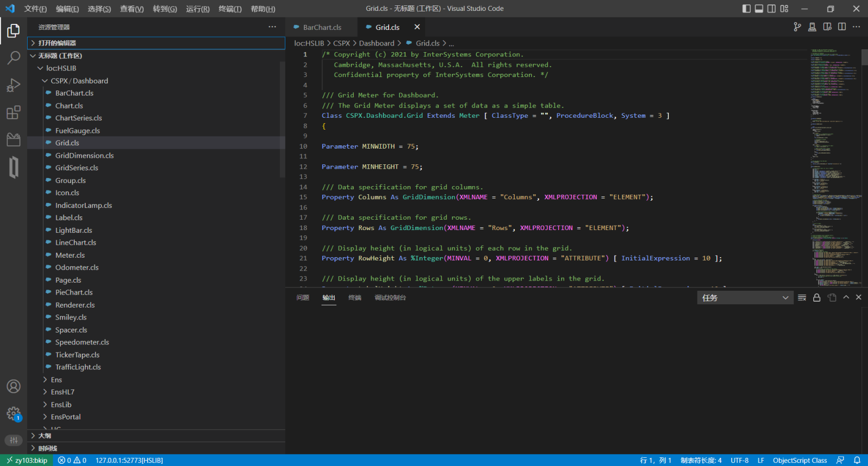
Task: Toggle the bottom panel layout button
Action: pos(759,9)
